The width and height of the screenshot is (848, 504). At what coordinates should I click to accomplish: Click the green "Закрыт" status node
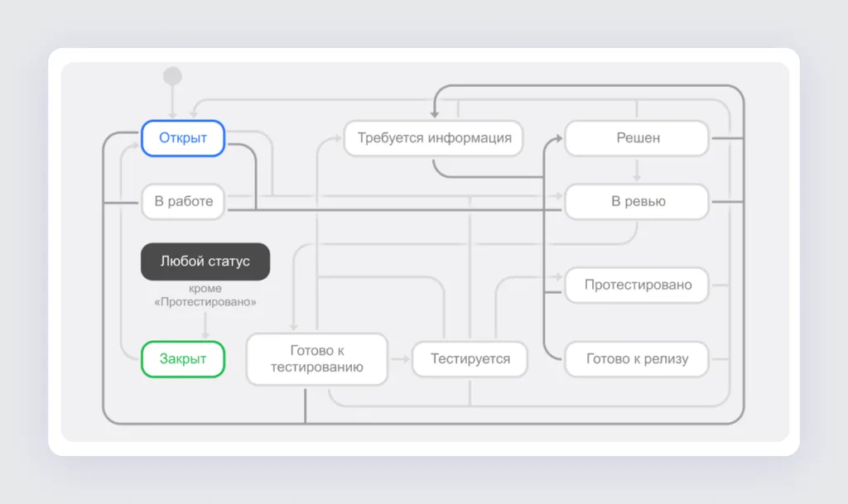tap(183, 359)
